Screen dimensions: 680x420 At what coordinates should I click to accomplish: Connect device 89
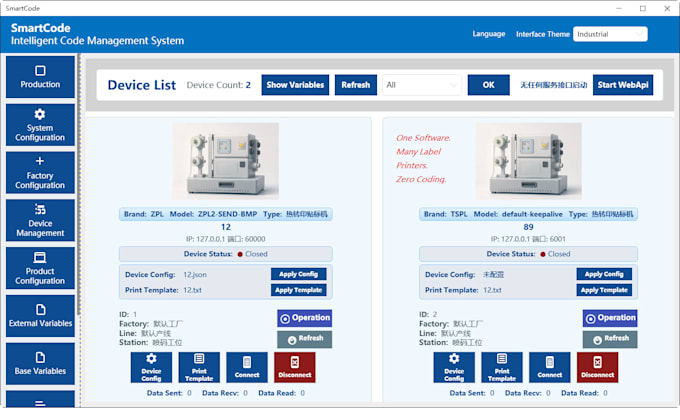pyautogui.click(x=549, y=367)
